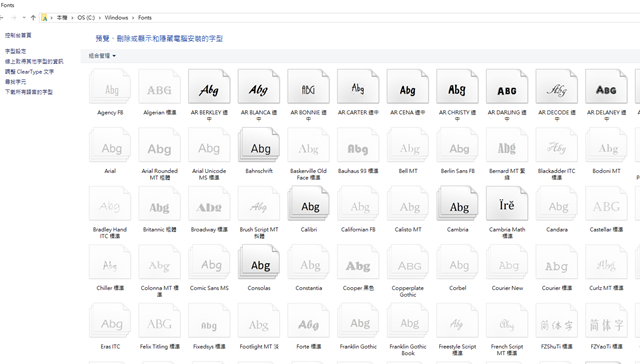
Task: Click Windows segment in address bar
Action: point(116,18)
